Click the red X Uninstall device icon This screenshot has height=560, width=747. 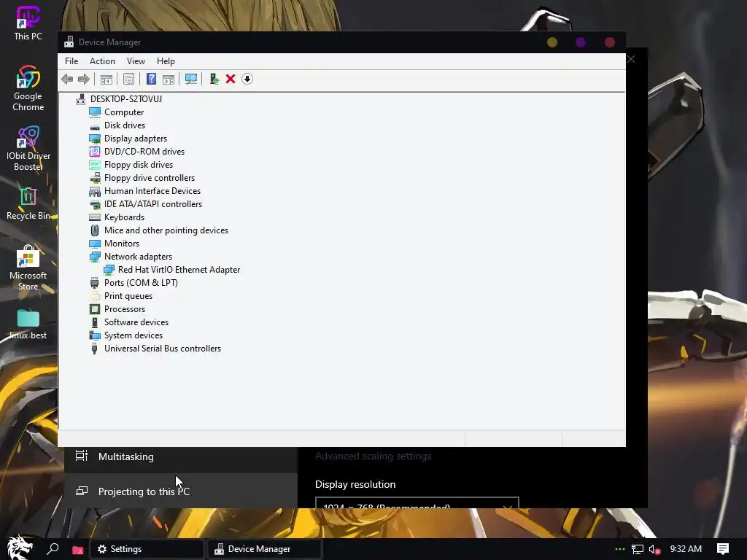pyautogui.click(x=231, y=79)
